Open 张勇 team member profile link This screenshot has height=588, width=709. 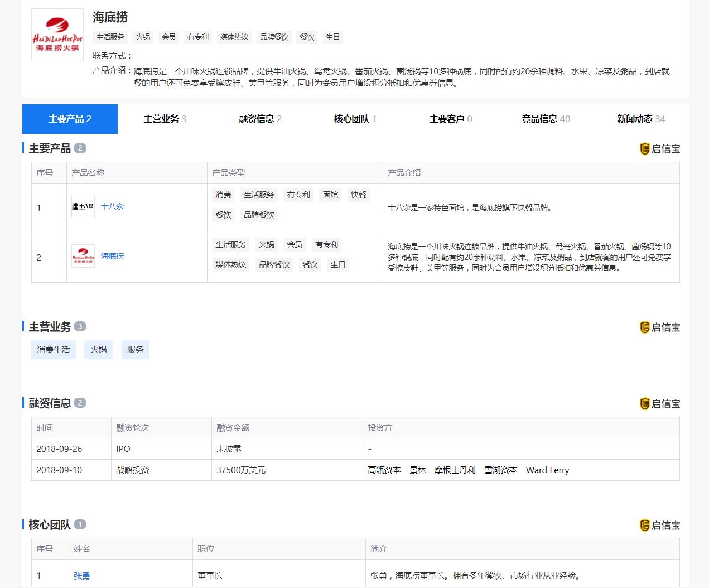pos(81,576)
